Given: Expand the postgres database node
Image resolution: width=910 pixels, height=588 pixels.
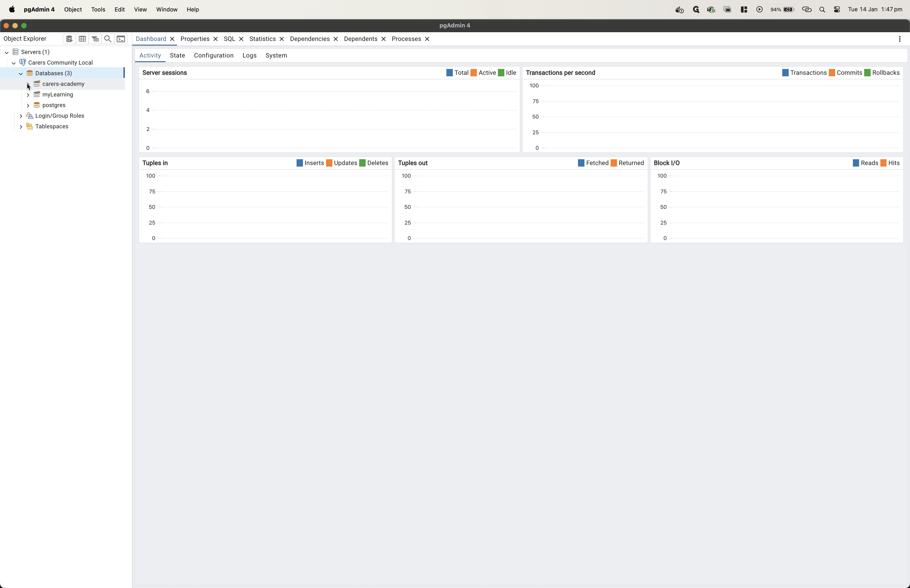Looking at the screenshot, I should [28, 105].
